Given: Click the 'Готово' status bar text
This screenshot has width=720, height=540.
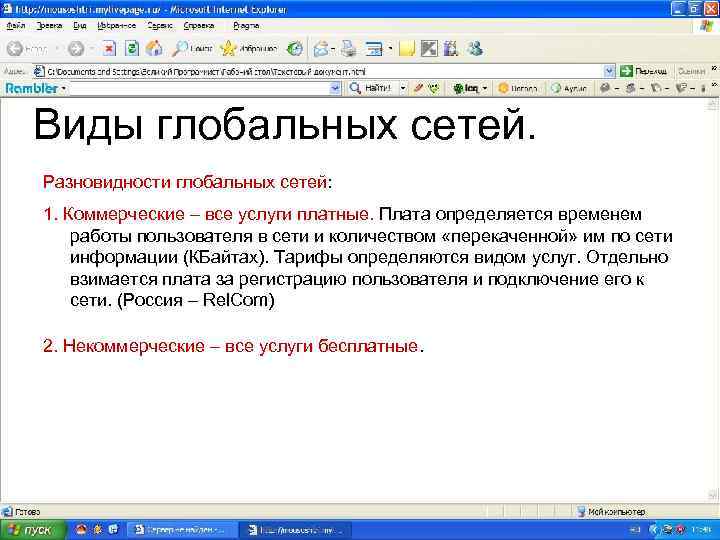Looking at the screenshot, I should (x=27, y=511).
